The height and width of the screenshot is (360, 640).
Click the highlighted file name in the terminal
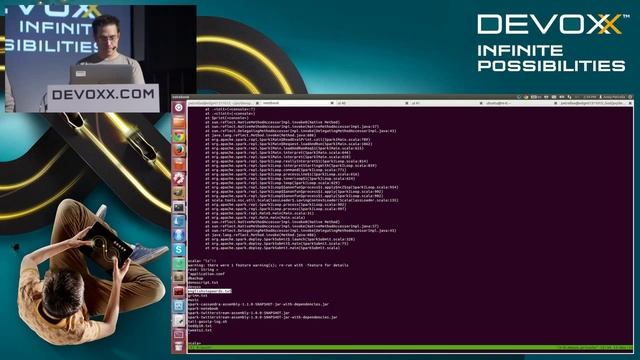209,291
